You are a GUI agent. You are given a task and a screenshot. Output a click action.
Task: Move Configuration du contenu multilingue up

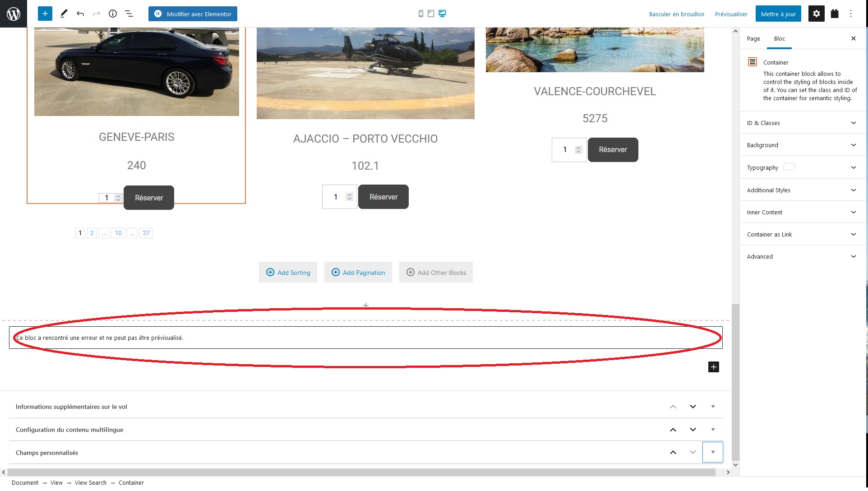(673, 430)
